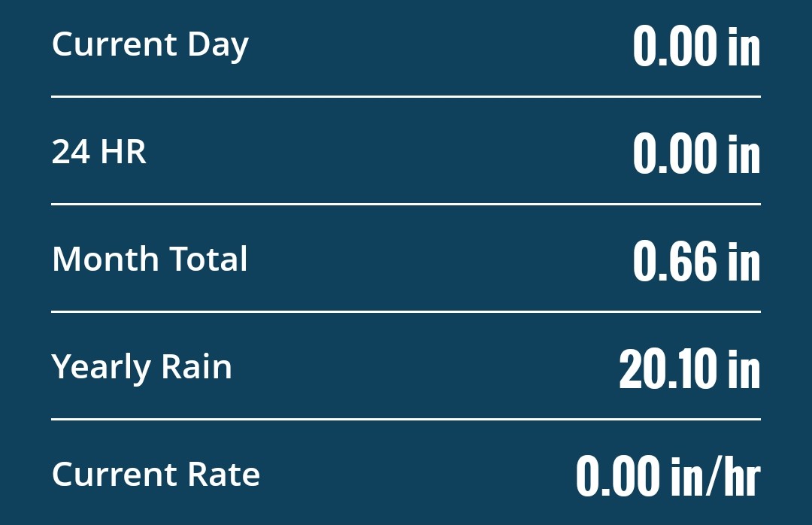This screenshot has height=525, width=812.
Task: Click the word Total in Month Total
Action: tap(209, 259)
